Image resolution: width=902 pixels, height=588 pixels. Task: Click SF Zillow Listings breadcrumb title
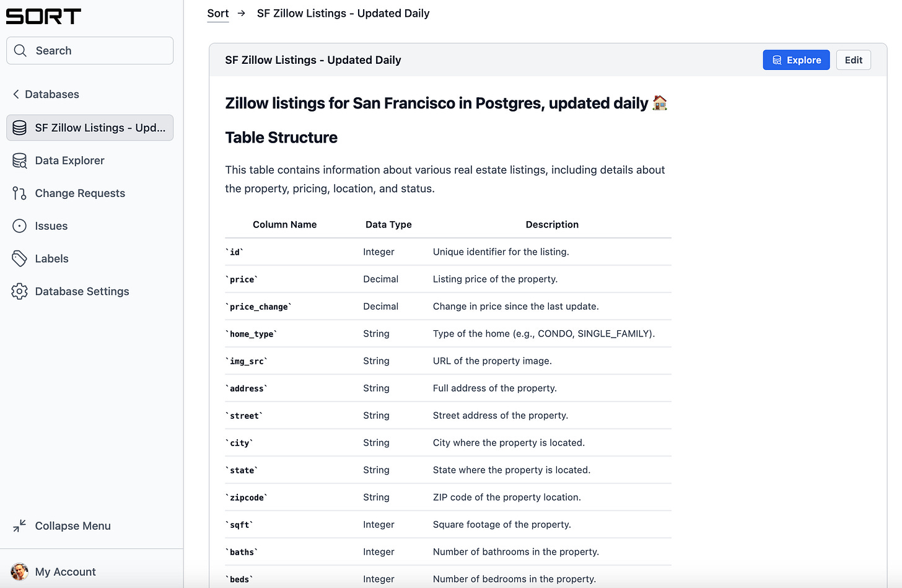pos(343,14)
